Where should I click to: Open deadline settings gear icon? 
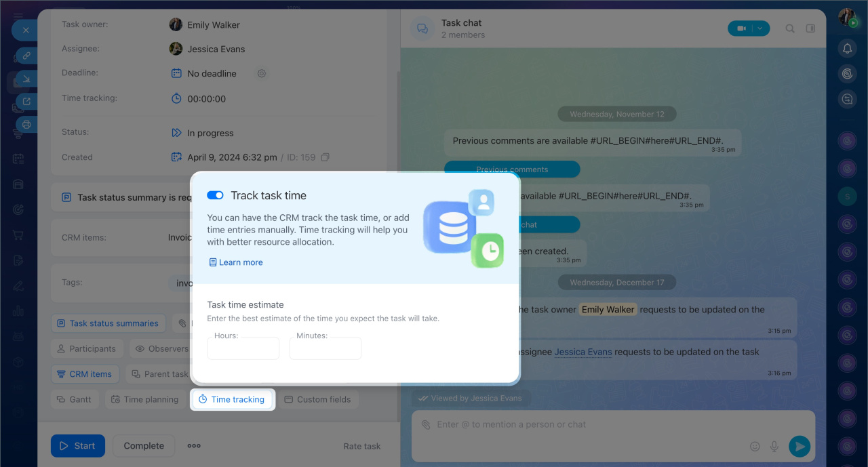coord(261,73)
